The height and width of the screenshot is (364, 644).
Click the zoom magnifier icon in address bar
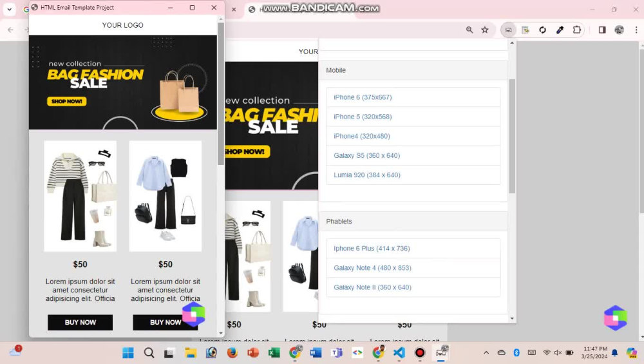469,30
